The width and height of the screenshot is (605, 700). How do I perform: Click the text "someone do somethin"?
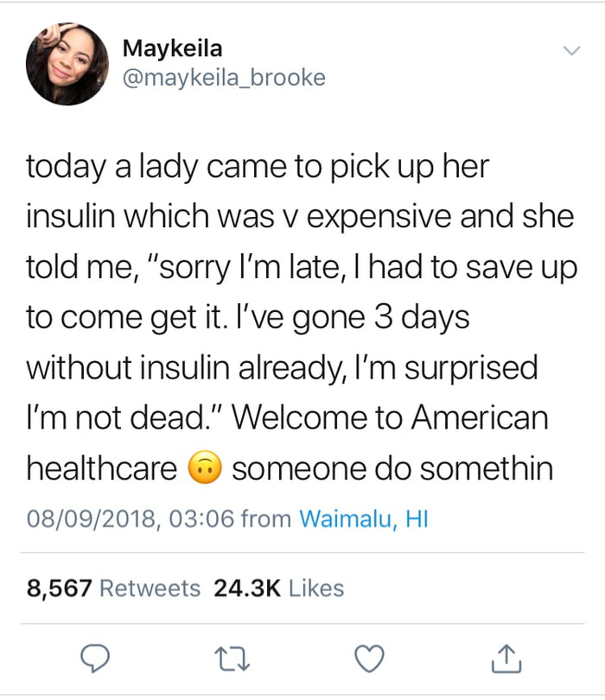pyautogui.click(x=392, y=468)
